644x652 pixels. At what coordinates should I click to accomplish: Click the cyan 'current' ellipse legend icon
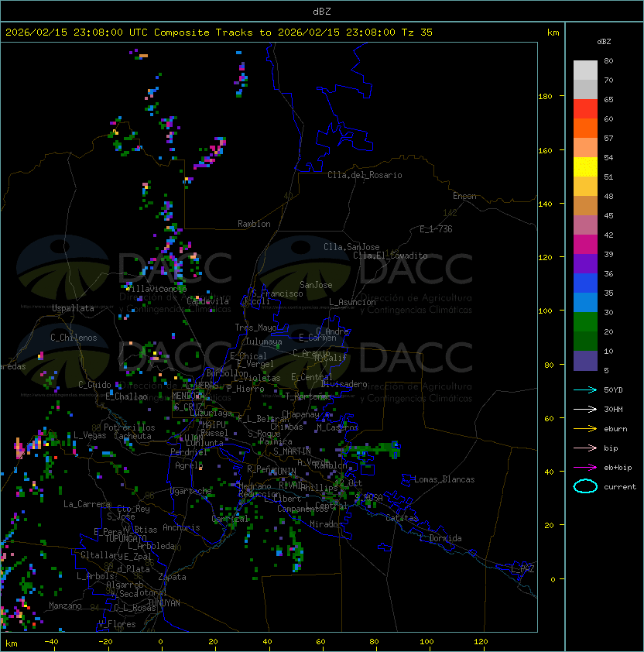click(585, 486)
